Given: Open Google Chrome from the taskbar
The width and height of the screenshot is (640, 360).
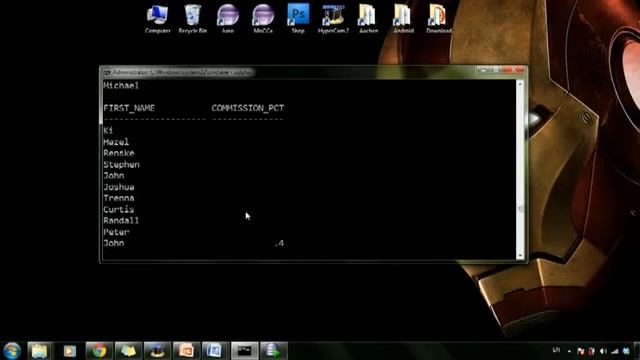Looking at the screenshot, I should 99,351.
